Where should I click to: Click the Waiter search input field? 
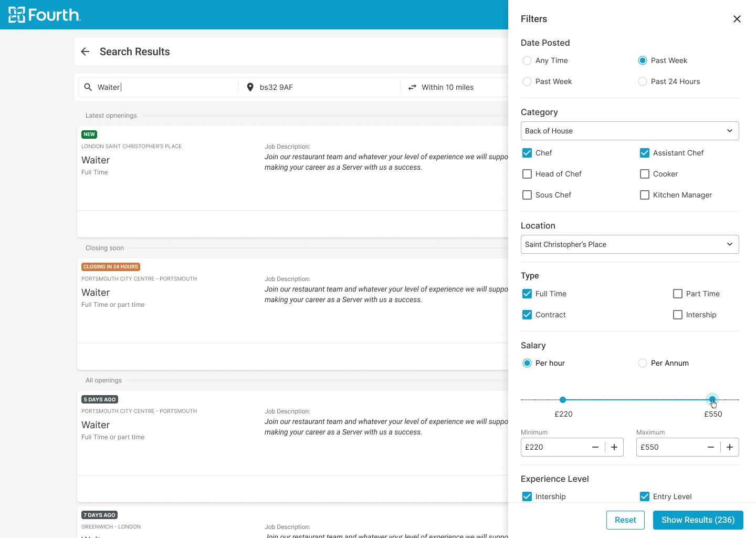163,87
